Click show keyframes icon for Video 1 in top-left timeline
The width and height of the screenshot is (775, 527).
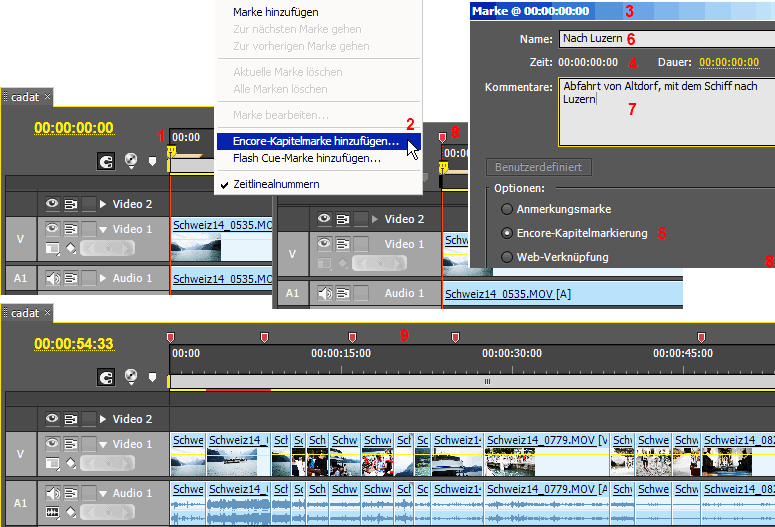tap(71, 248)
